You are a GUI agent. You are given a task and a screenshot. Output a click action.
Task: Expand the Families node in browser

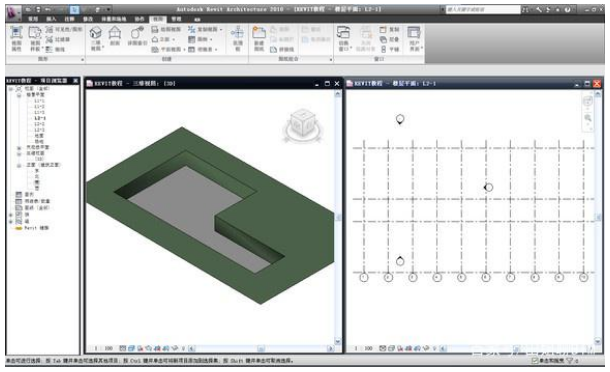[x=11, y=215]
